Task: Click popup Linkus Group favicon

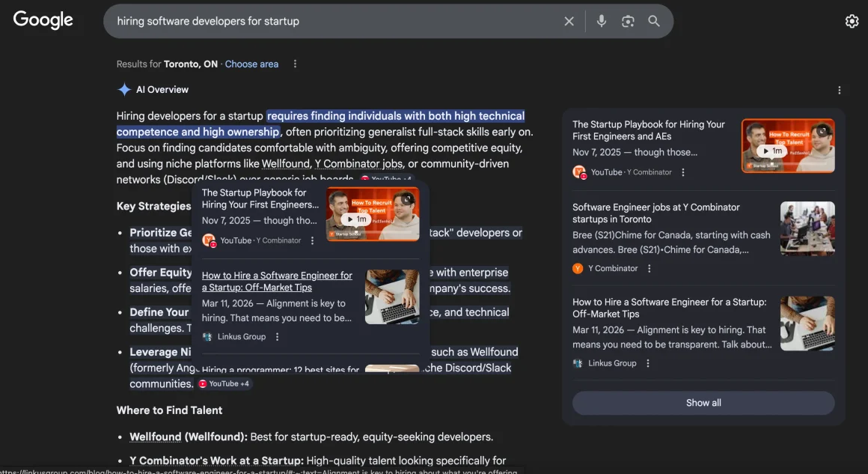Action: click(x=207, y=337)
